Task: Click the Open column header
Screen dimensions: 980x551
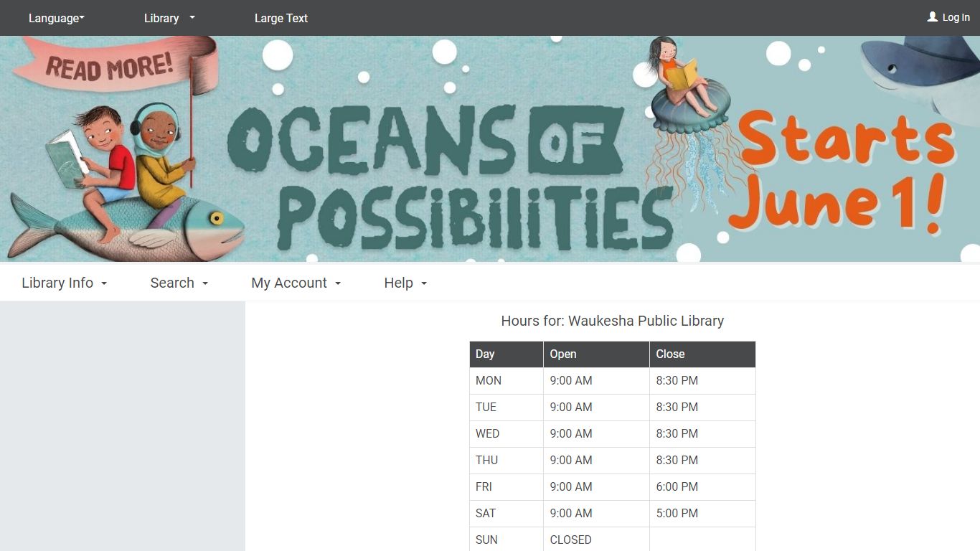Action: tap(596, 354)
